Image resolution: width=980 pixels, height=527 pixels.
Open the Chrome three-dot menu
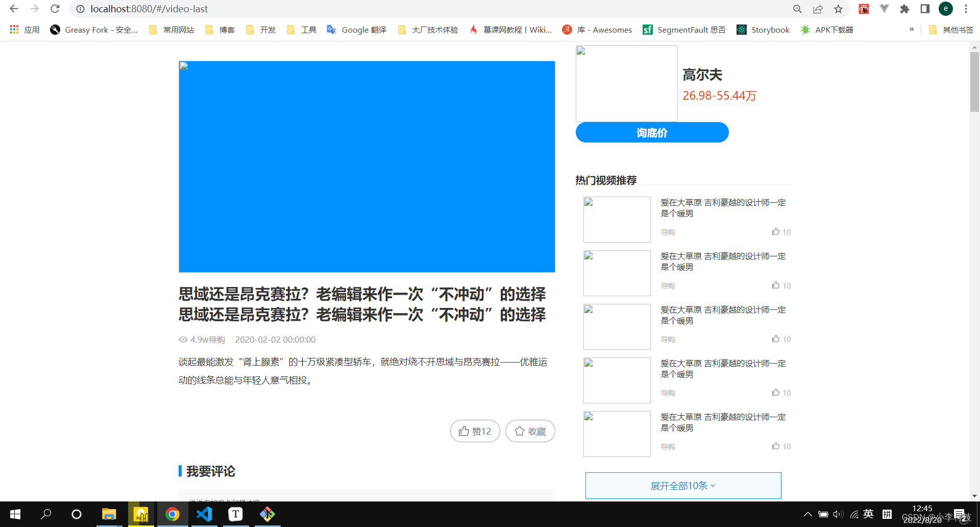[x=966, y=9]
